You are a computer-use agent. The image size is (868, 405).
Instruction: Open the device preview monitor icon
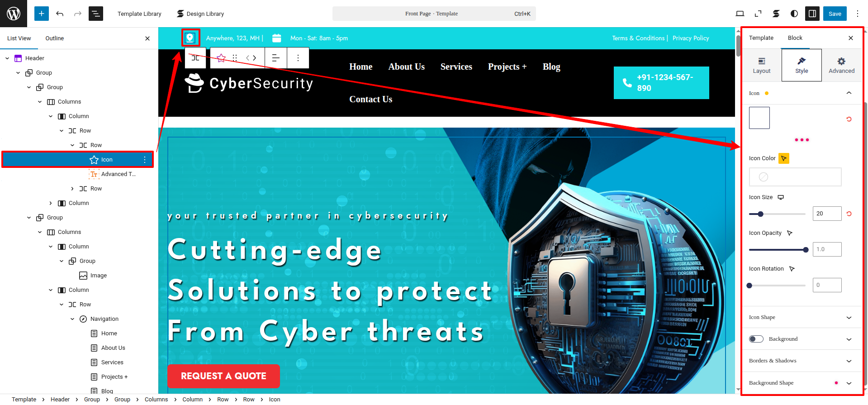point(740,14)
